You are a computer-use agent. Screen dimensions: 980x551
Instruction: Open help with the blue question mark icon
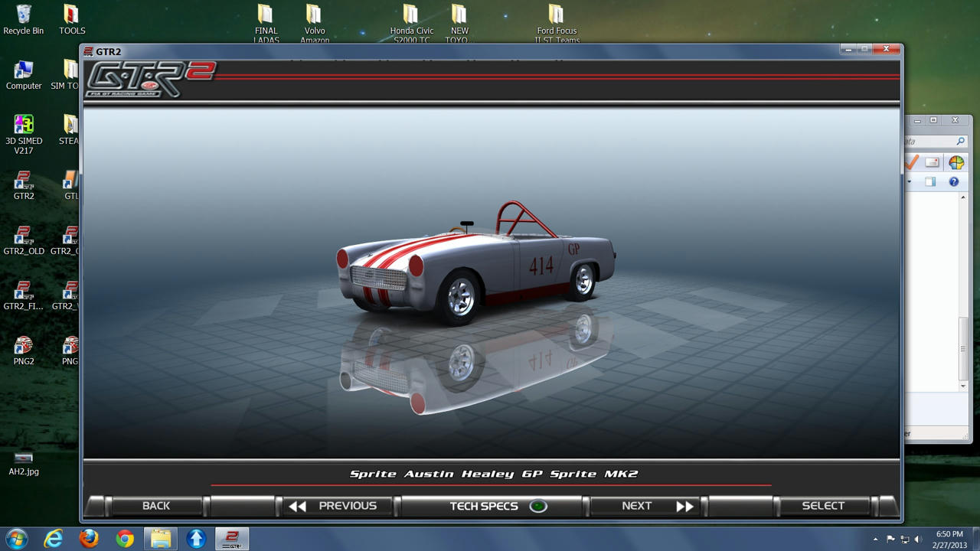coord(954,182)
